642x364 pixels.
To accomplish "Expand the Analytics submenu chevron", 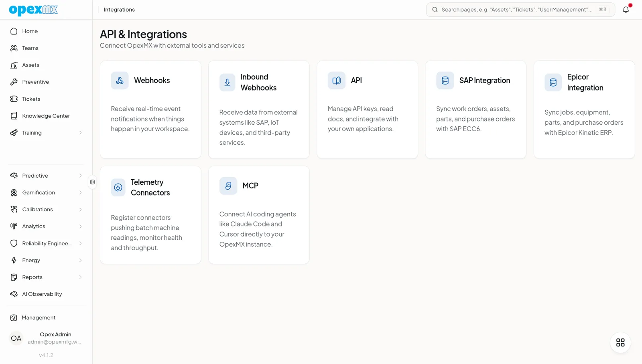I will [x=80, y=226].
